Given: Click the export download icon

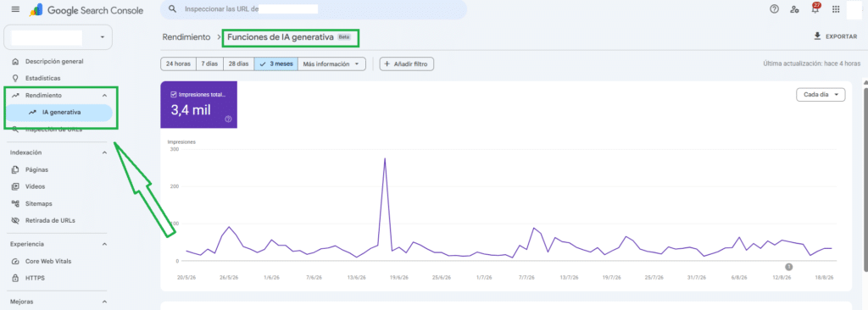Looking at the screenshot, I should [817, 36].
